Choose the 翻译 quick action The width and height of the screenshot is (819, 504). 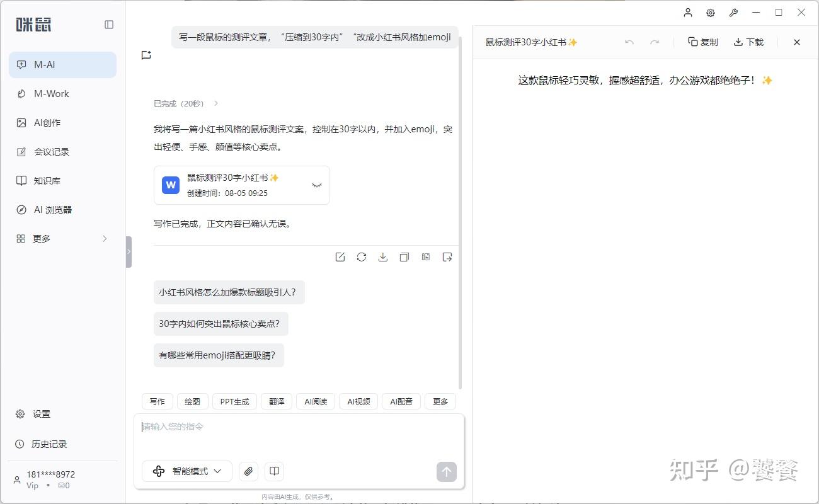tap(277, 401)
